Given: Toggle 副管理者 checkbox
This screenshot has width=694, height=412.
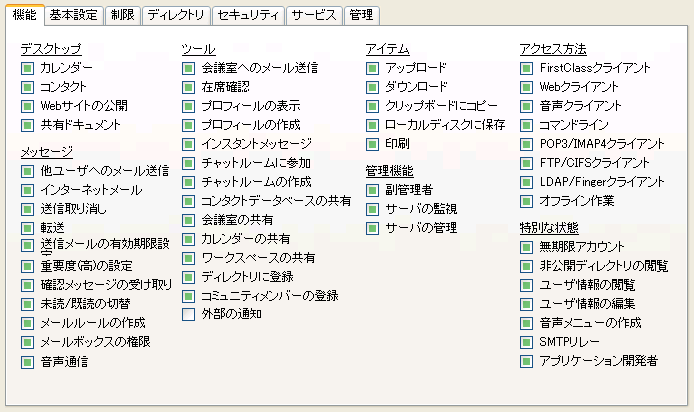Looking at the screenshot, I should (x=372, y=190).
